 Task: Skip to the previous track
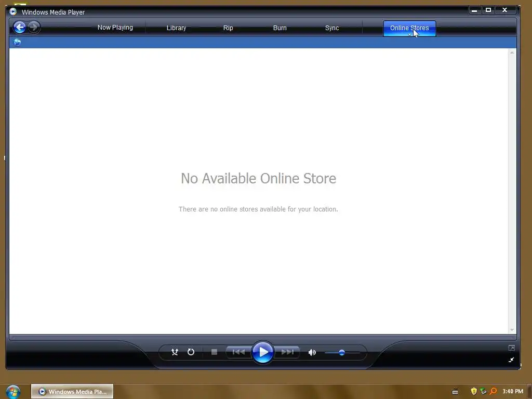[238, 352]
